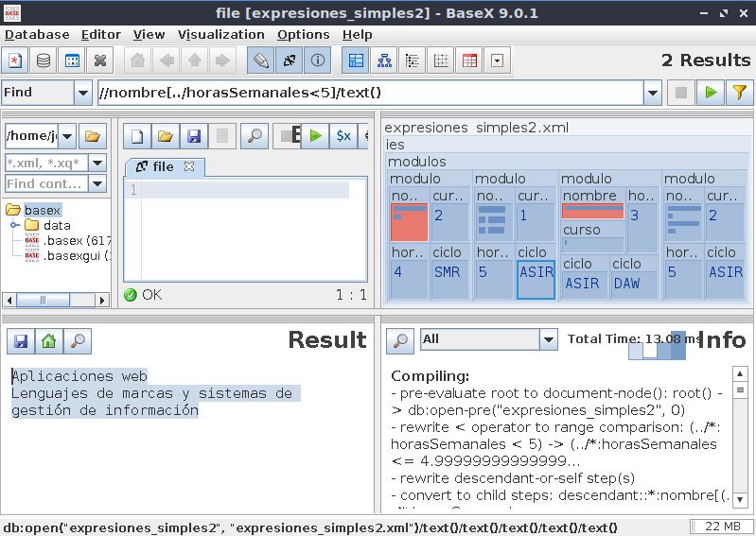Click the Find contents input field

pos(45,184)
